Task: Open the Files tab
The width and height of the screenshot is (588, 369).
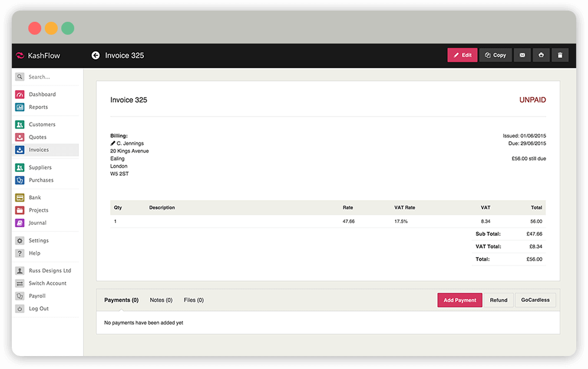Action: coord(193,300)
